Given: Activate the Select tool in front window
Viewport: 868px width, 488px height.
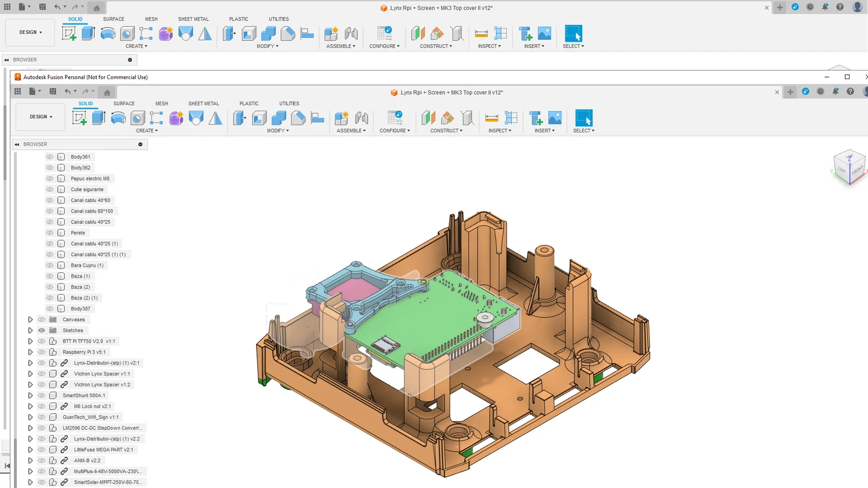Looking at the screenshot, I should point(584,118).
